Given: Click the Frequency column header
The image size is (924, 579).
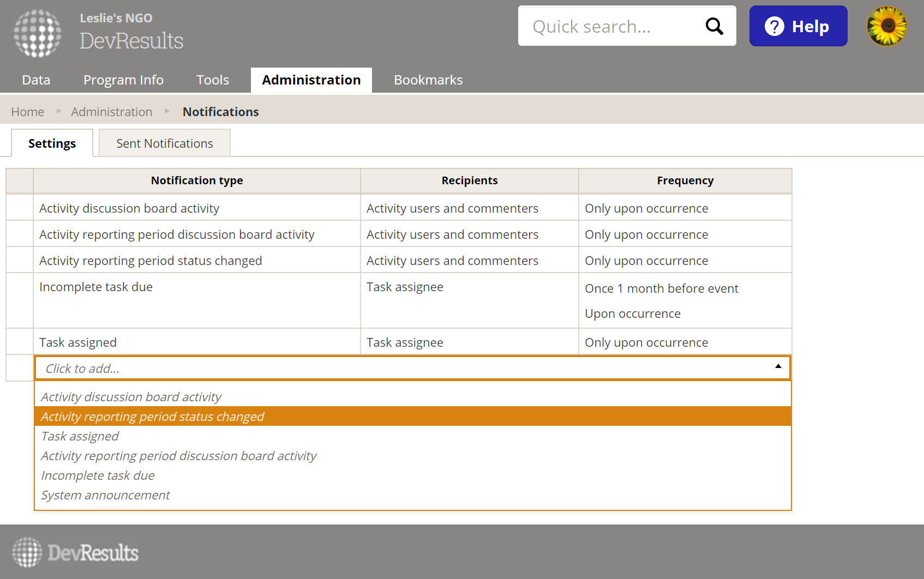Looking at the screenshot, I should pos(685,180).
